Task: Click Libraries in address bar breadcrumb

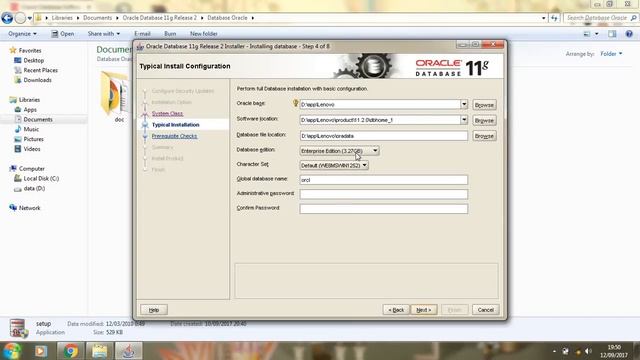Action: [x=62, y=18]
